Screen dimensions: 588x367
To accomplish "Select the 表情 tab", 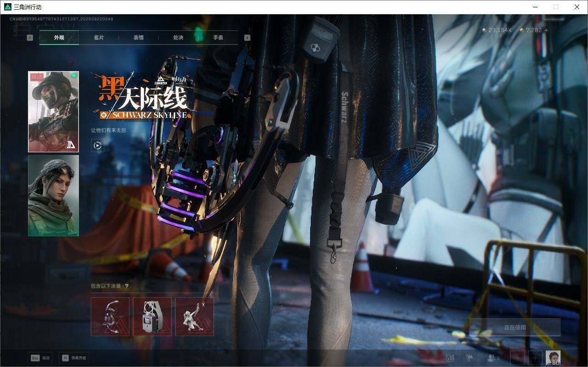I will (x=139, y=38).
